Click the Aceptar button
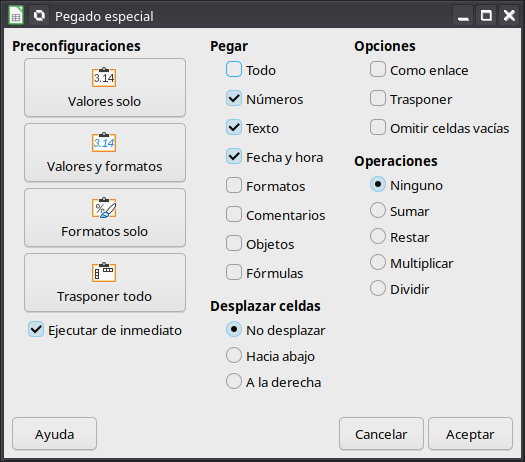The image size is (525, 462). tap(470, 434)
